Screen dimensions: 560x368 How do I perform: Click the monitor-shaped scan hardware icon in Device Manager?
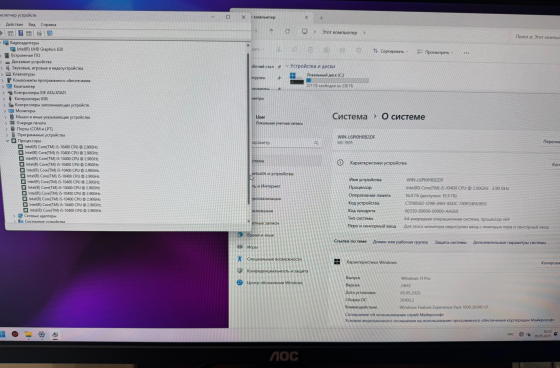click(50, 33)
